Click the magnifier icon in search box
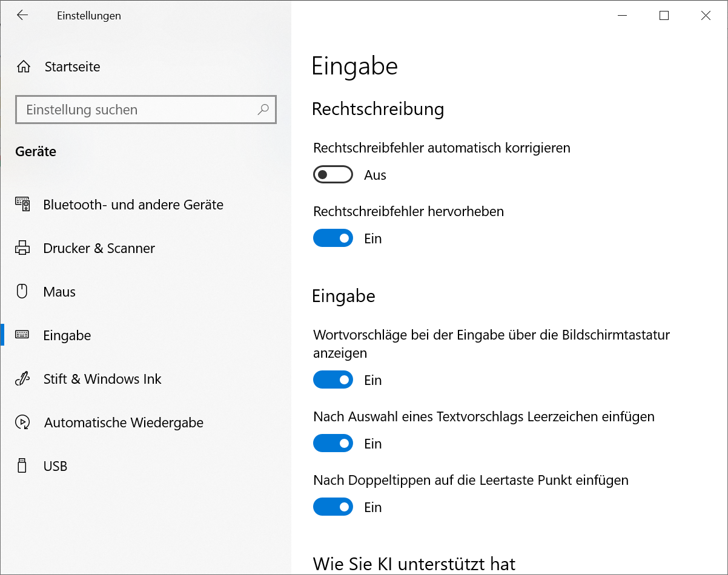The width and height of the screenshot is (728, 575). 263,110
